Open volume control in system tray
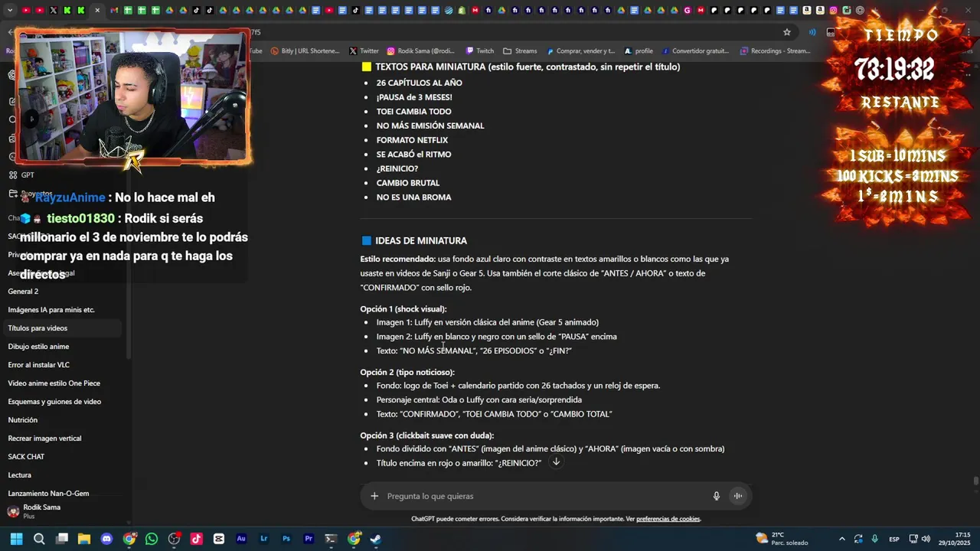The image size is (980, 551). [x=926, y=539]
